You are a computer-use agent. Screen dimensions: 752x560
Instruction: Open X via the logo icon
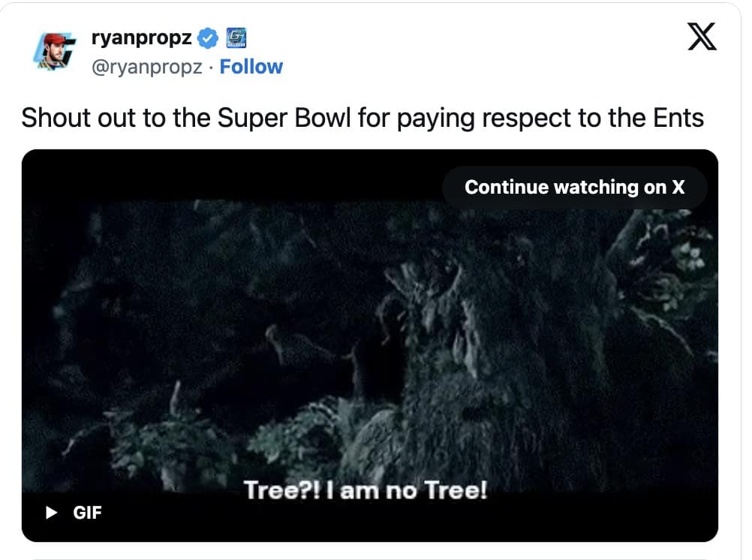[x=702, y=37]
